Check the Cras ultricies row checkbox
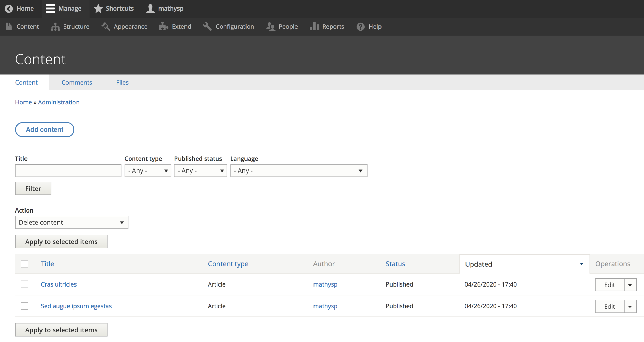 coord(24,284)
